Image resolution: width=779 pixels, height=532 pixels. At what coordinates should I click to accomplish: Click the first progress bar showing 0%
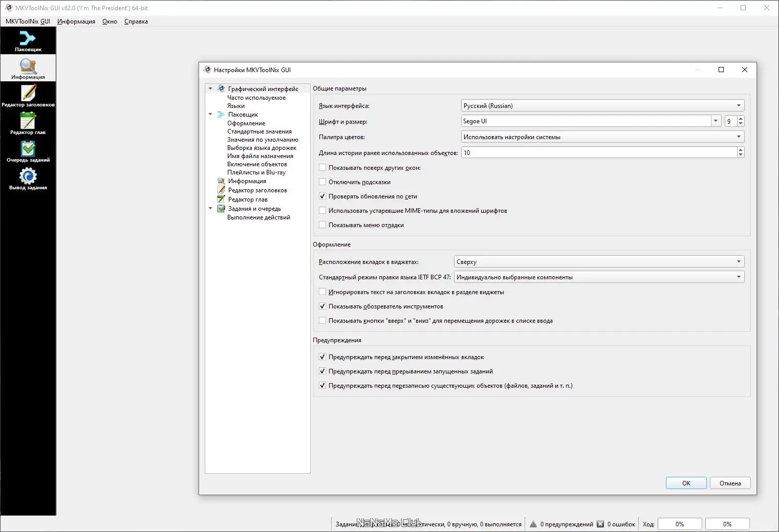[x=679, y=524]
